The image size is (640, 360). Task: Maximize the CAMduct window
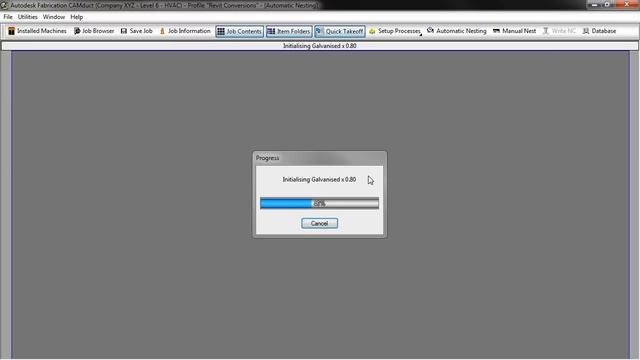(x=607, y=4)
